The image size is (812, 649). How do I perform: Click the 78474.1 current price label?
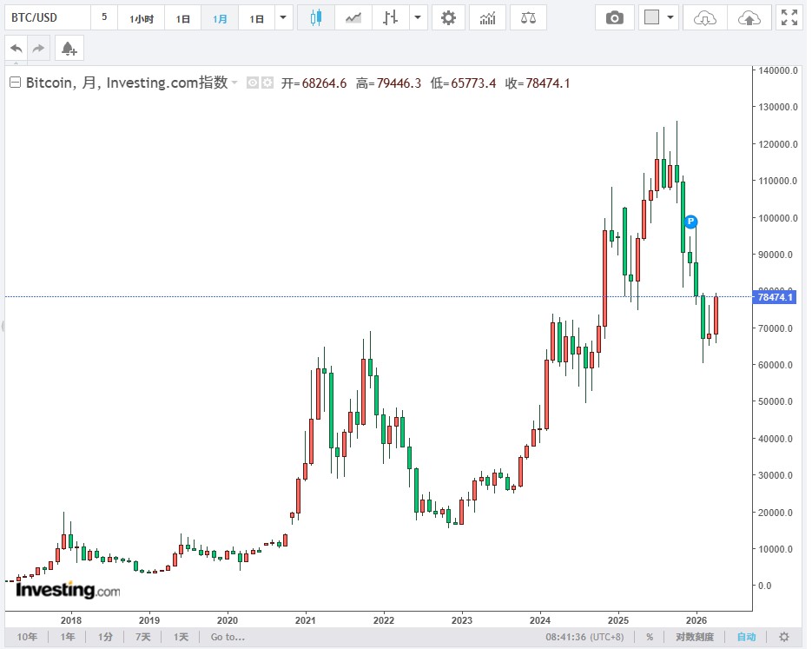775,297
